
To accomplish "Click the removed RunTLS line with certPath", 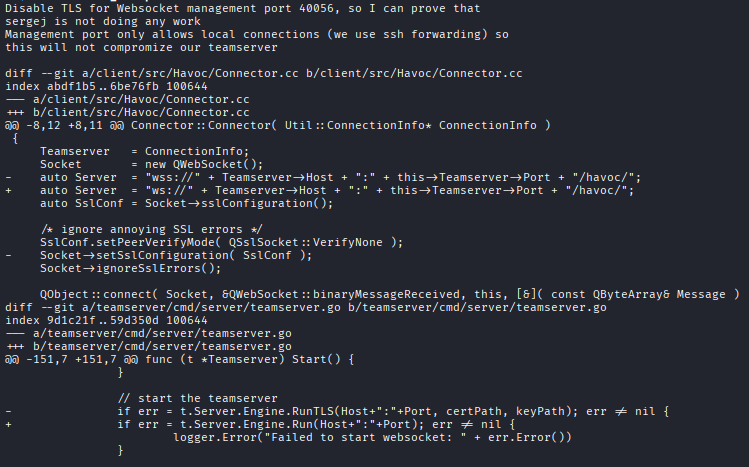I will tap(337, 411).
